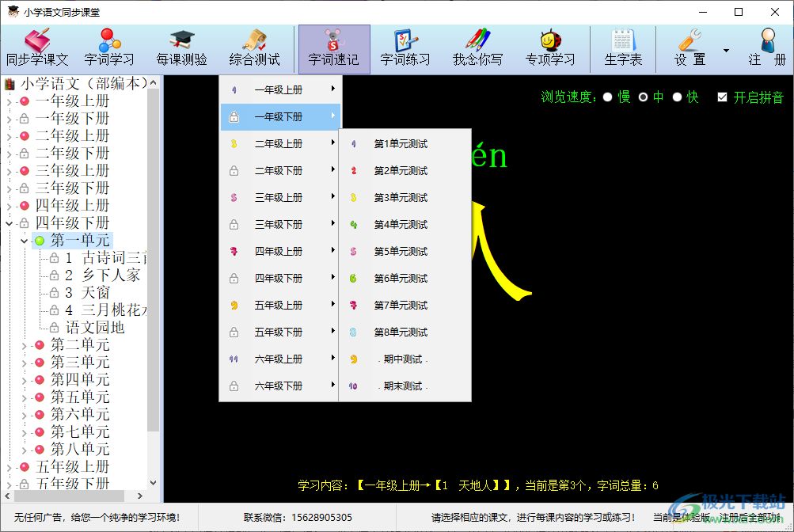The height and width of the screenshot is (532, 794).
Task: Set browsing speed to 慢
Action: [606, 97]
